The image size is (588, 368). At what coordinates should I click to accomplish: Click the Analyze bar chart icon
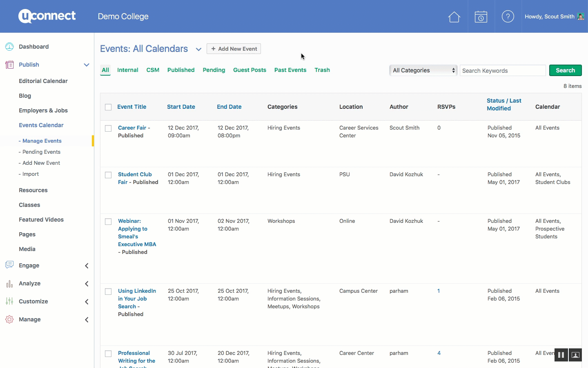[9, 283]
